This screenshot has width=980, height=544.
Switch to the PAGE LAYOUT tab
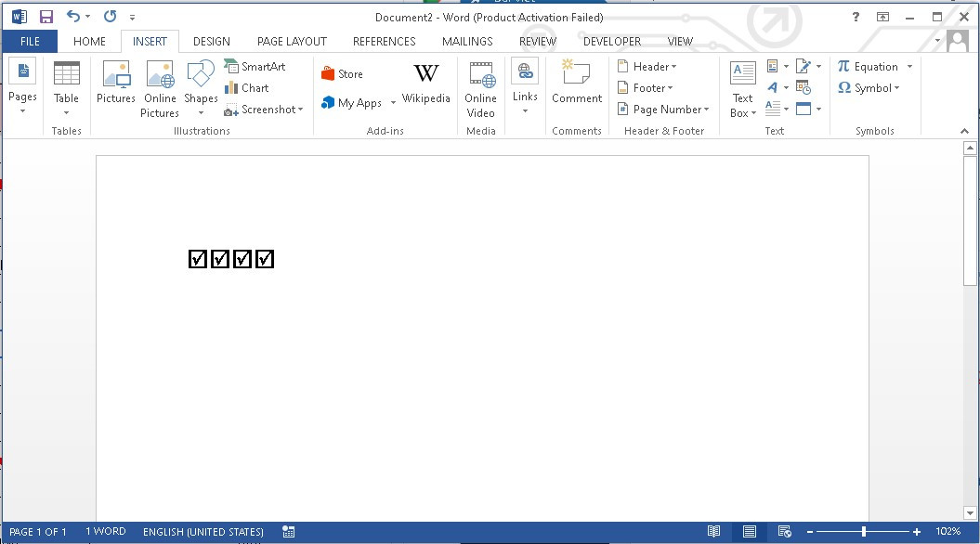coord(292,41)
